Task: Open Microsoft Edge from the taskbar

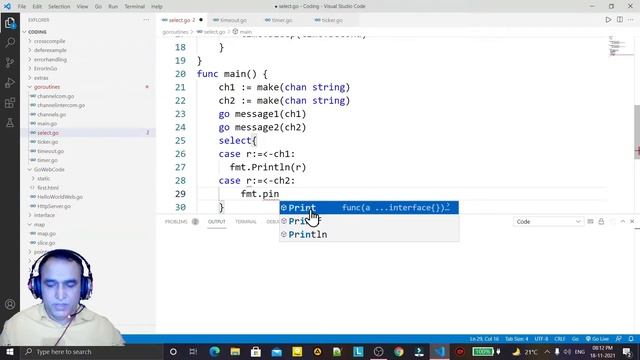Action: [214, 351]
